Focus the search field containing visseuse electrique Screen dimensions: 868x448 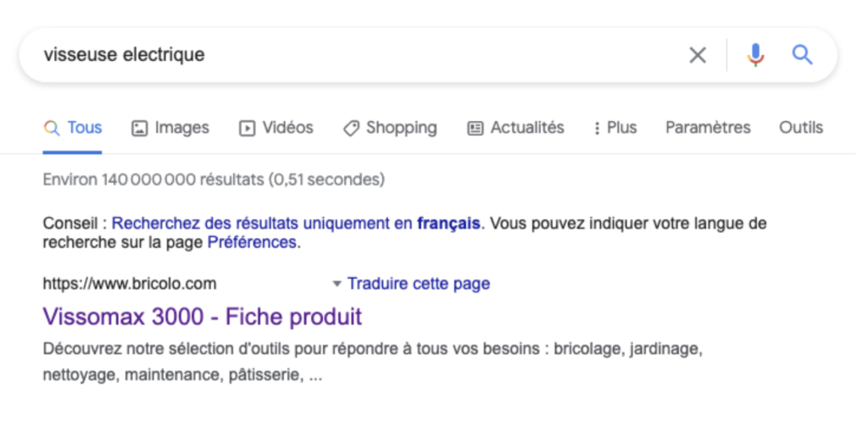tap(339, 56)
